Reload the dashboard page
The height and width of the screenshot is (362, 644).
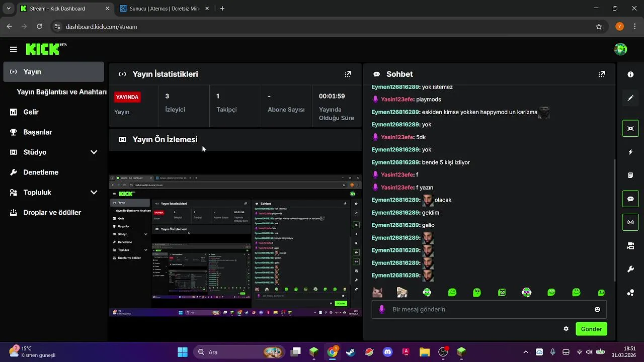click(x=39, y=27)
